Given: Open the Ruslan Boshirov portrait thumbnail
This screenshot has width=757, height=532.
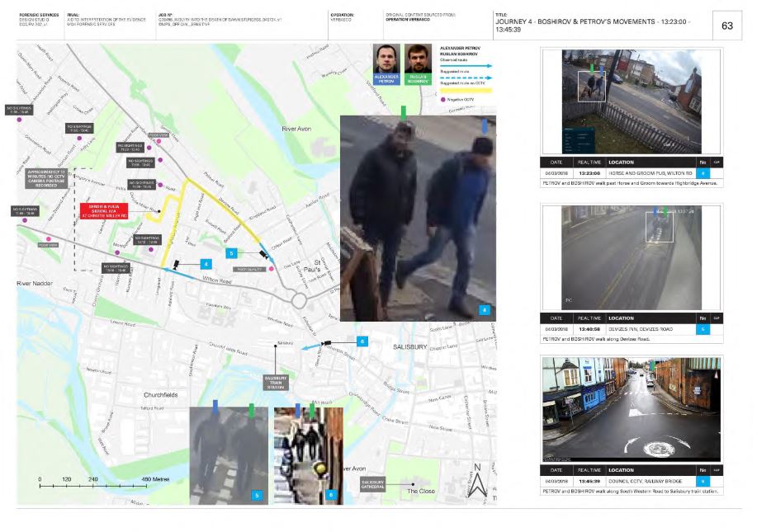Looking at the screenshot, I should (419, 59).
